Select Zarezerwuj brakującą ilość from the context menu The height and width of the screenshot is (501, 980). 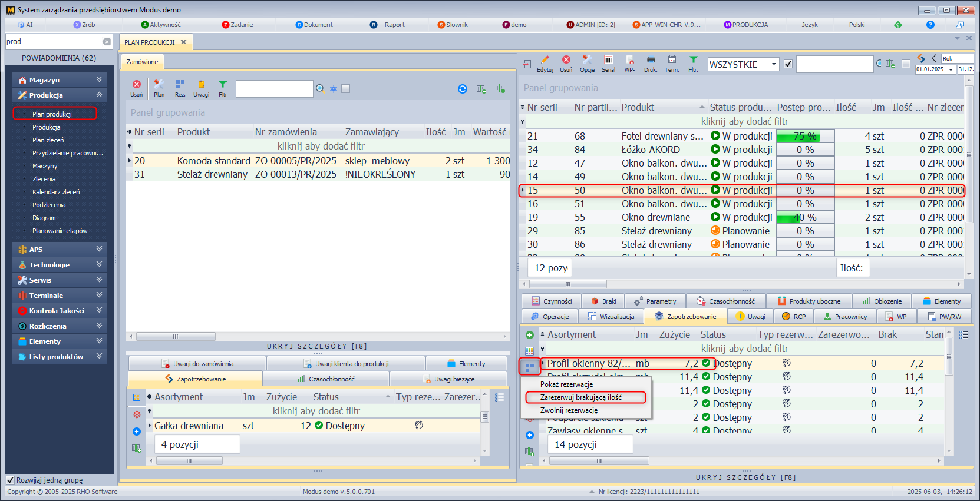point(580,397)
